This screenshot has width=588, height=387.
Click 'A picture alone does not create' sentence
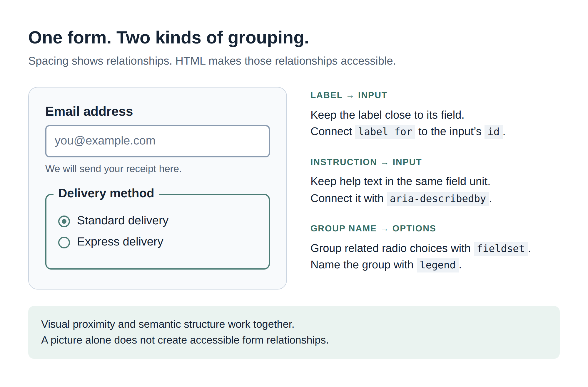coord(185,340)
